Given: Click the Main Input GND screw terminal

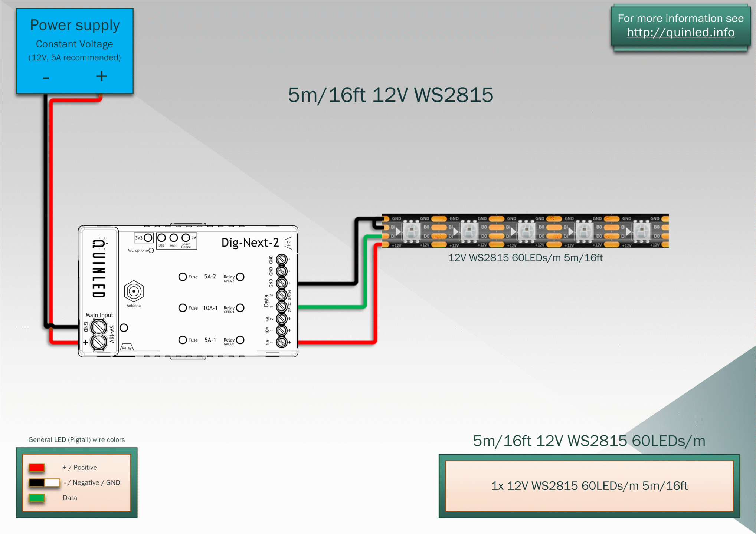Looking at the screenshot, I should pos(99,327).
